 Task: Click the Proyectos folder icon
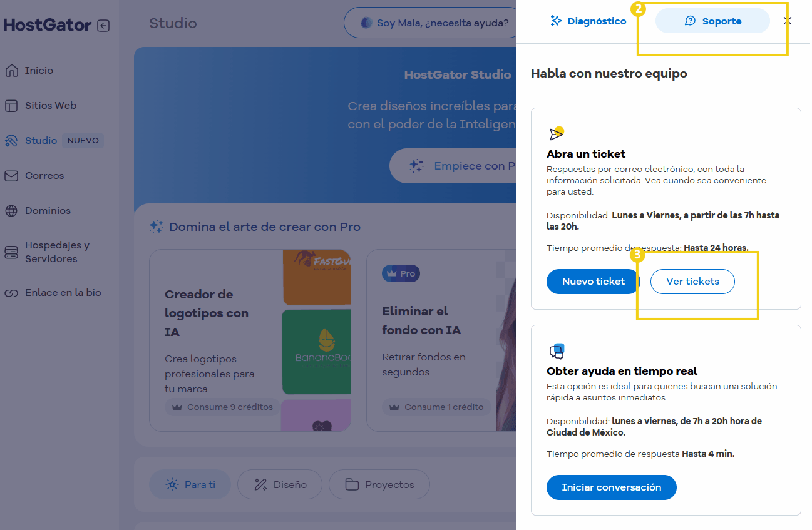click(352, 484)
